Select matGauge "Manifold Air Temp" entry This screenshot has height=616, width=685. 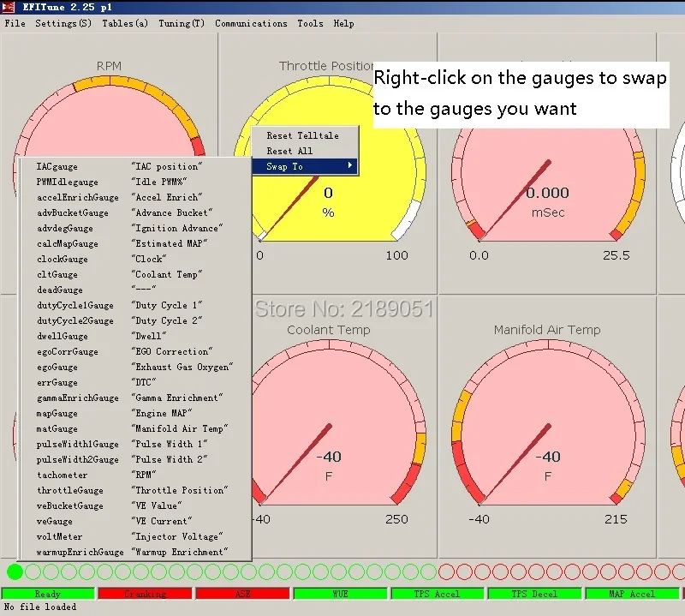click(134, 428)
